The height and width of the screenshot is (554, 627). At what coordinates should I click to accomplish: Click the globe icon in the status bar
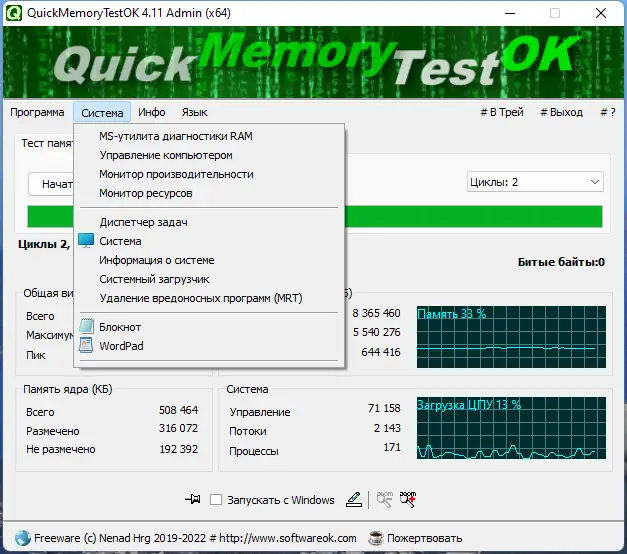click(23, 538)
